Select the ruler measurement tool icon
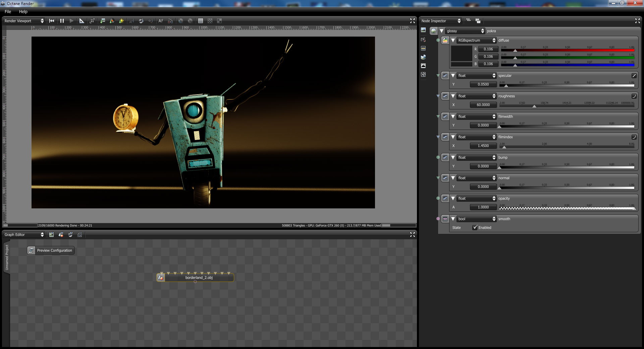The height and width of the screenshot is (349, 644). tap(82, 21)
